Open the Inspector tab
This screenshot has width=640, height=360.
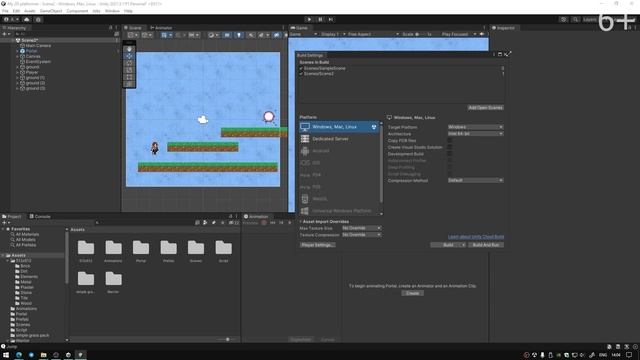pos(504,28)
